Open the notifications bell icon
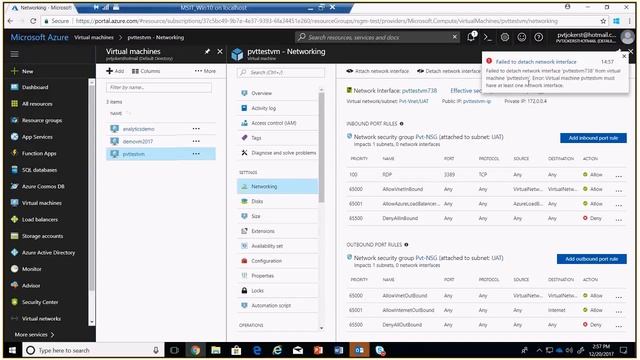 pos(471,37)
